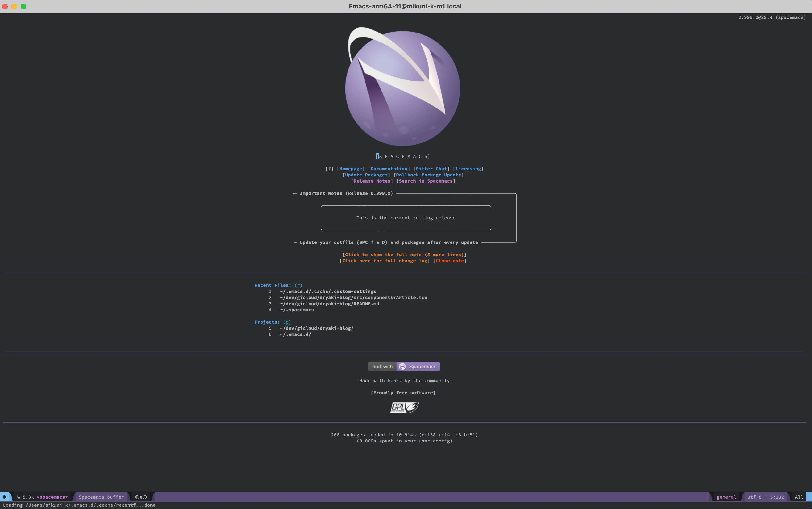Click the ©e® encoding icon in the modeline

point(141,497)
